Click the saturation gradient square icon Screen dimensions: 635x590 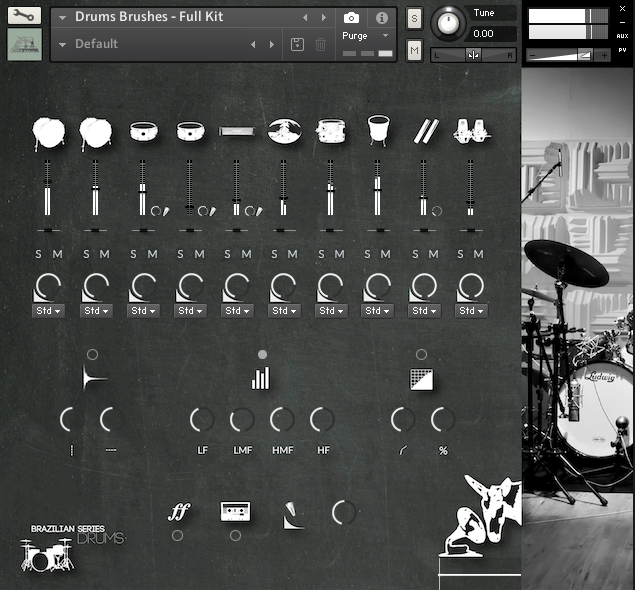pyautogui.click(x=422, y=379)
